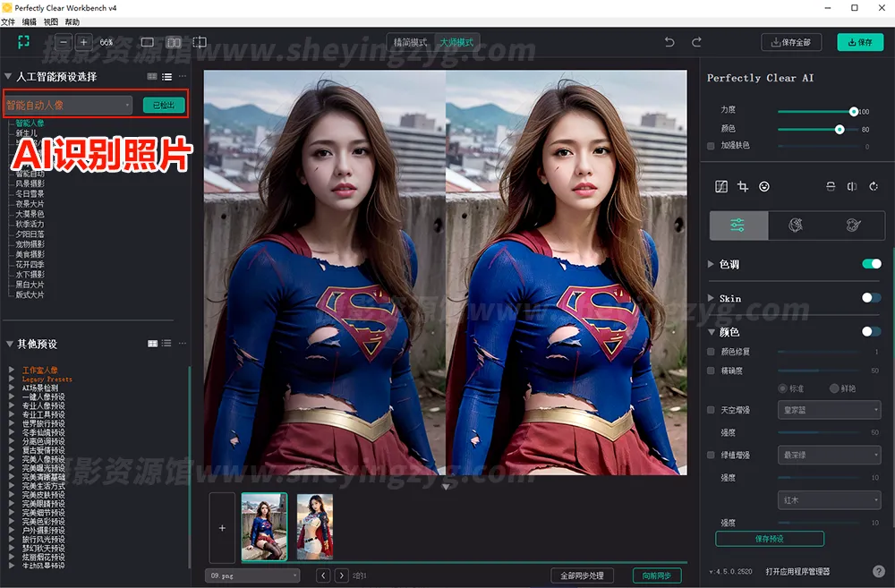Toggle the 颜色 section switch
The image size is (895, 588).
pyautogui.click(x=872, y=331)
